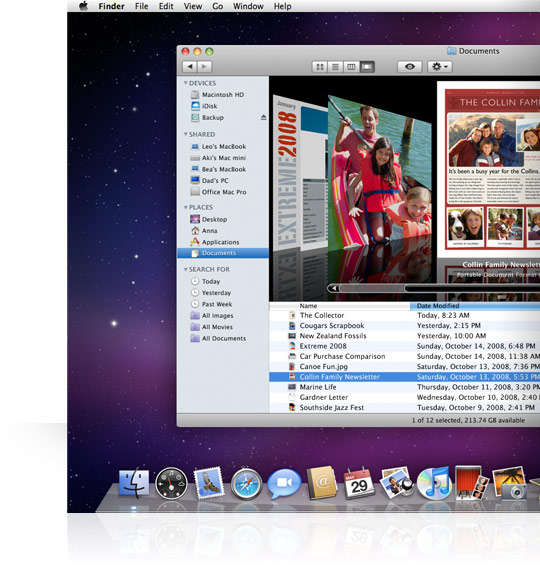Screen dimensions: 540x570
Task: Switch to list view
Action: point(335,67)
